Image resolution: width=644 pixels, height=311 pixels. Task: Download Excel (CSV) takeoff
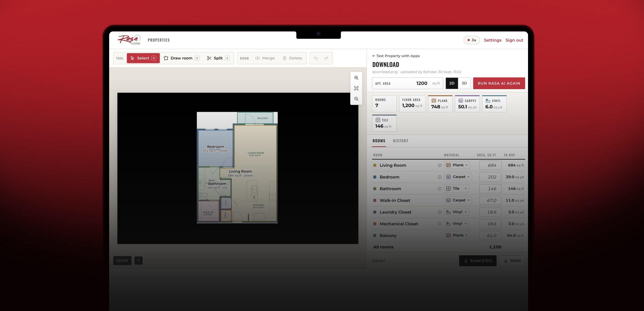[477, 261]
